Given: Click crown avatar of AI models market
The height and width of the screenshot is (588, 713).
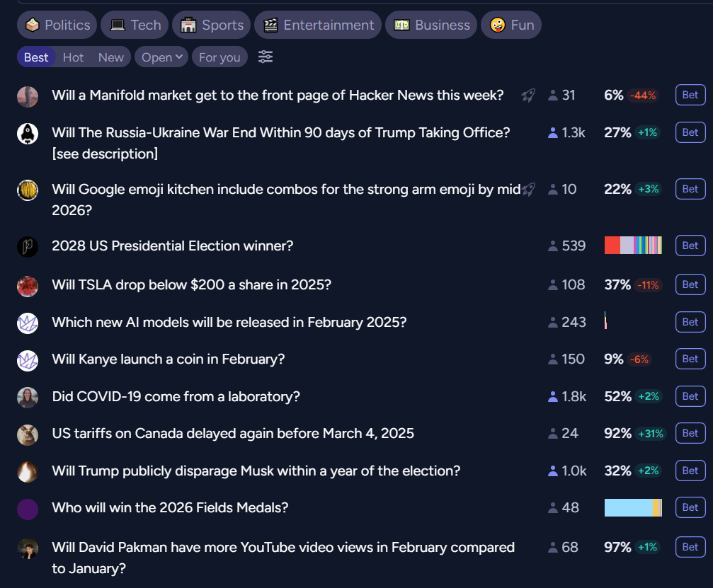Looking at the screenshot, I should tap(28, 323).
